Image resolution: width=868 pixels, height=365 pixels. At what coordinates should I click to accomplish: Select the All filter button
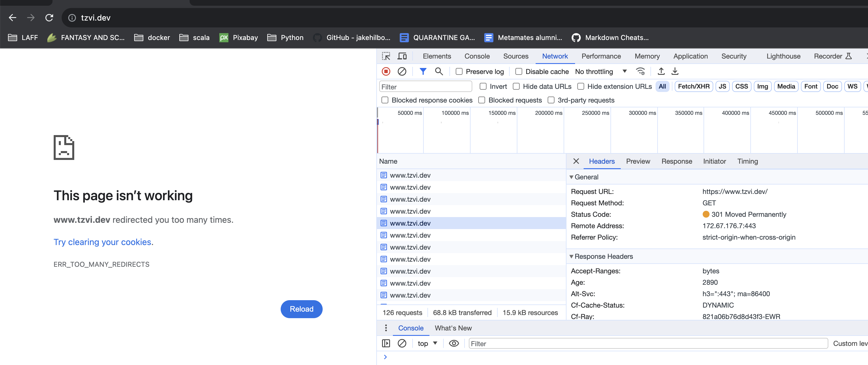[662, 86]
